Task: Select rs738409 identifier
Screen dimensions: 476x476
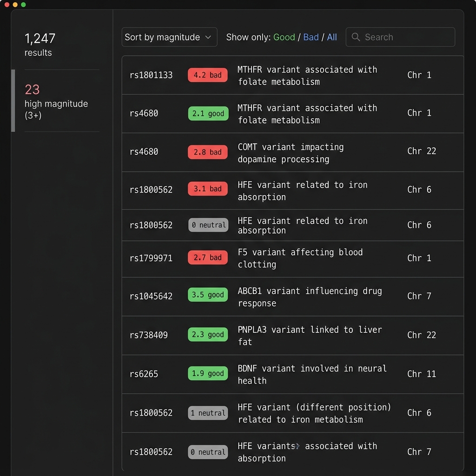Action: [x=148, y=335]
